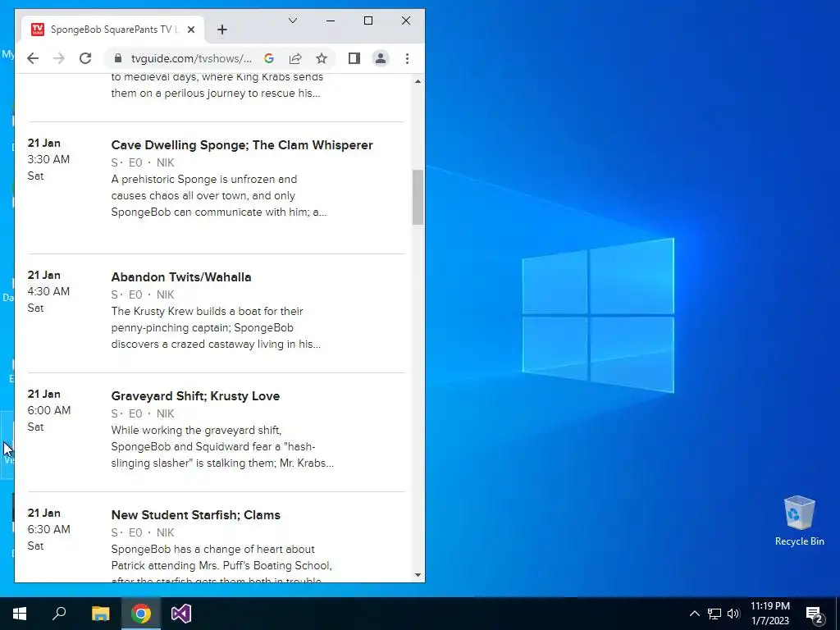Minimize the Chrome window

[331, 21]
